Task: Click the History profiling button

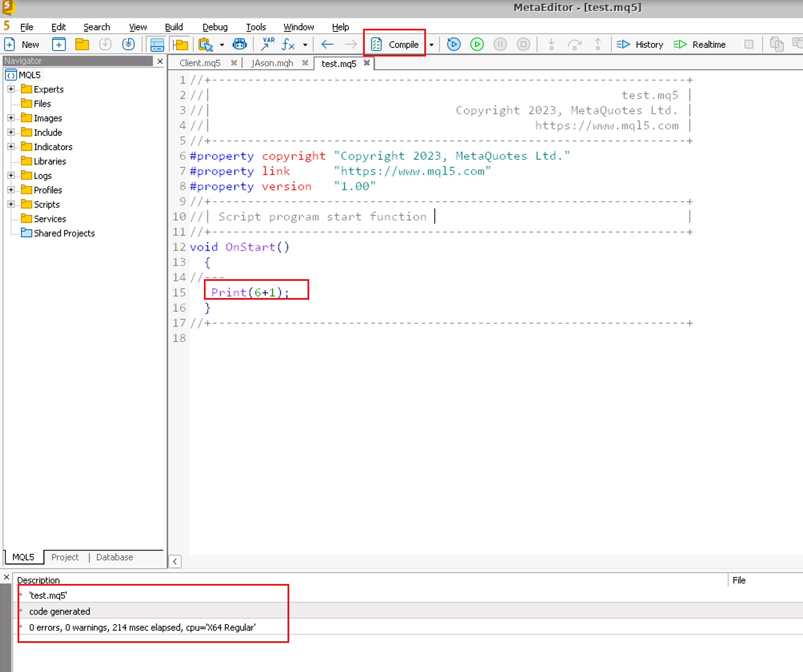Action: pyautogui.click(x=640, y=44)
